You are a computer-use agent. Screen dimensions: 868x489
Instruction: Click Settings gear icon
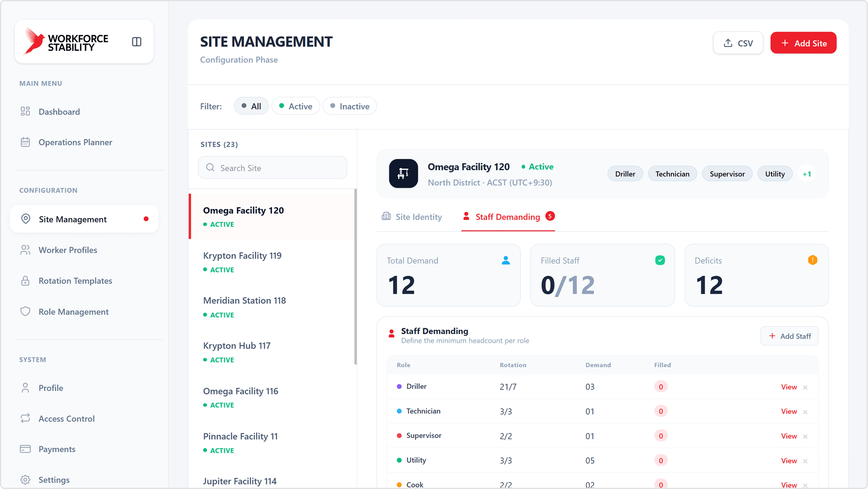[25, 480]
